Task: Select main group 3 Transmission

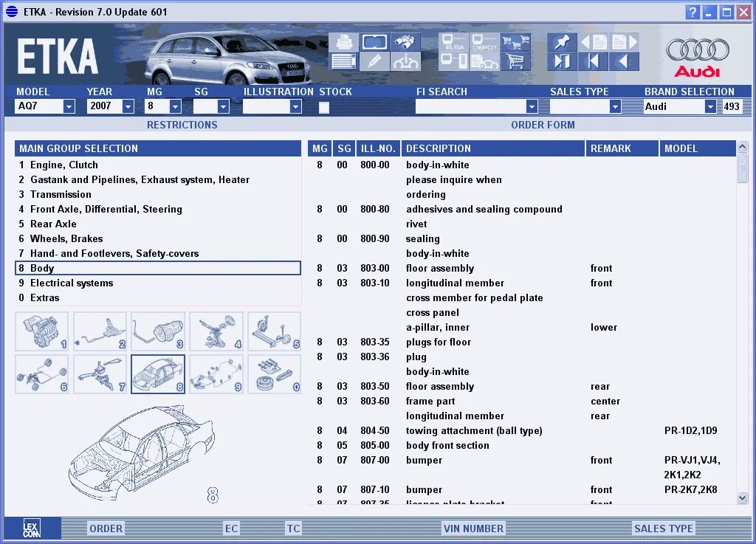Action: pyautogui.click(x=158, y=194)
